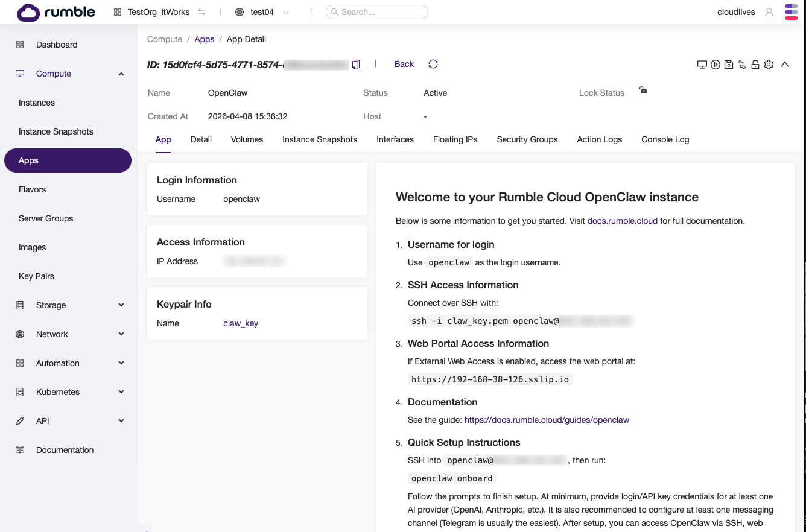Open networking actions via the connector icon
Viewport: 806px width, 532px height.
(741, 64)
